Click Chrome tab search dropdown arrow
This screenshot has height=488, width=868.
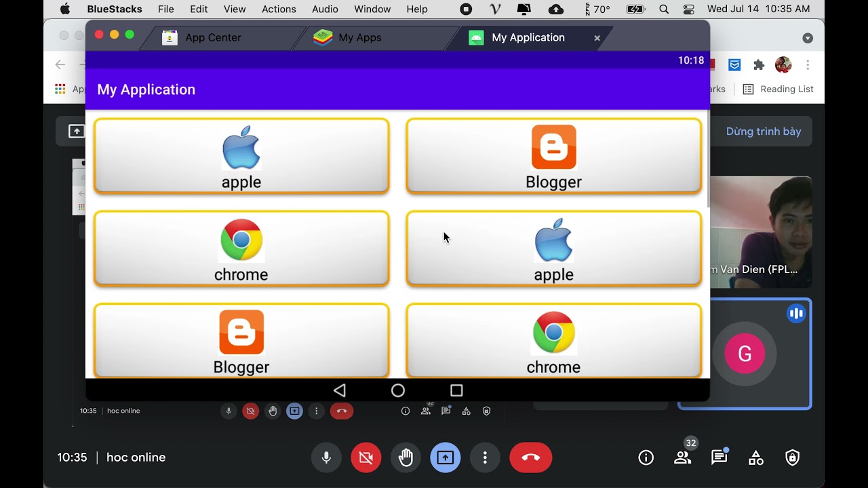point(808,38)
